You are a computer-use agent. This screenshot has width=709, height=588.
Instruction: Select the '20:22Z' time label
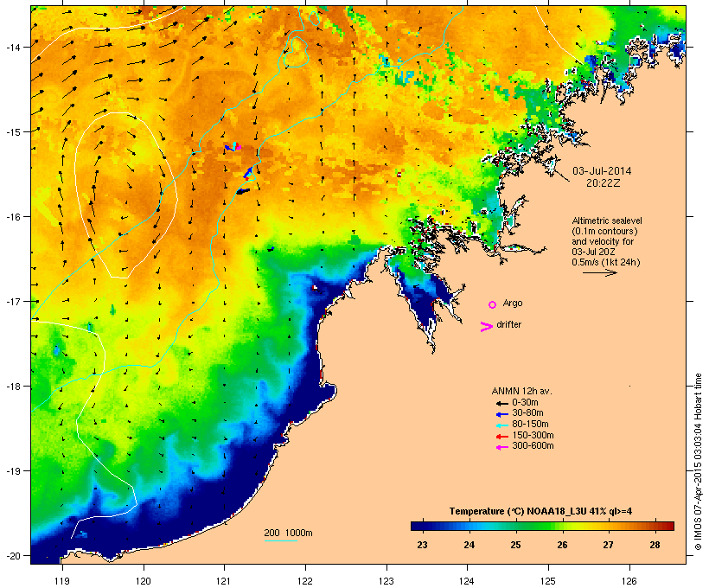(604, 183)
